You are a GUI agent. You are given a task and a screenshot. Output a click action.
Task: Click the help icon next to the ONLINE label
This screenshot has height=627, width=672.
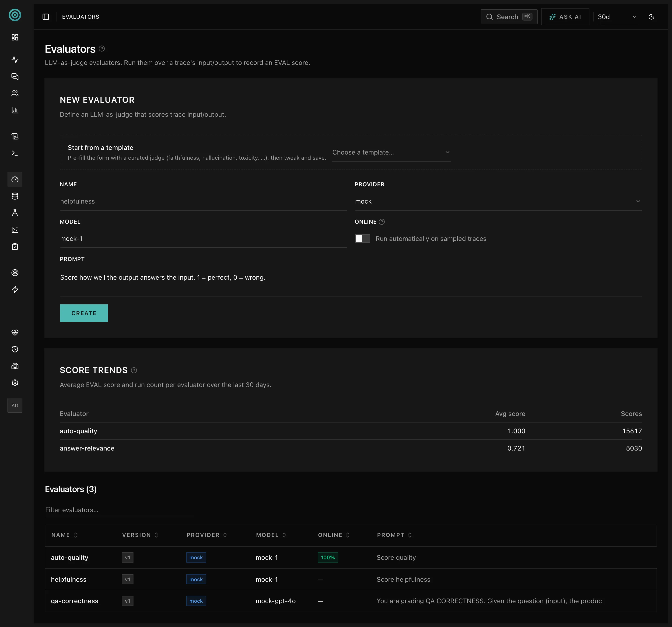(382, 222)
